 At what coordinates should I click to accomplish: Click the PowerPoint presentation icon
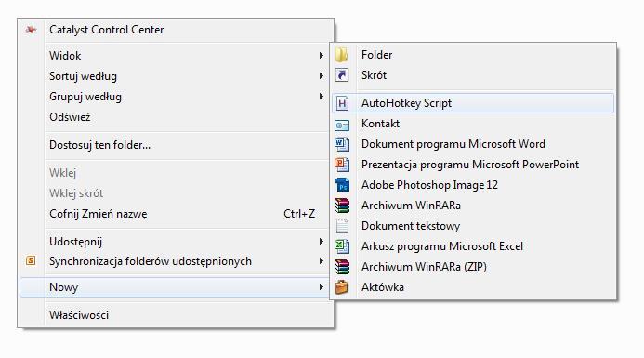342,165
